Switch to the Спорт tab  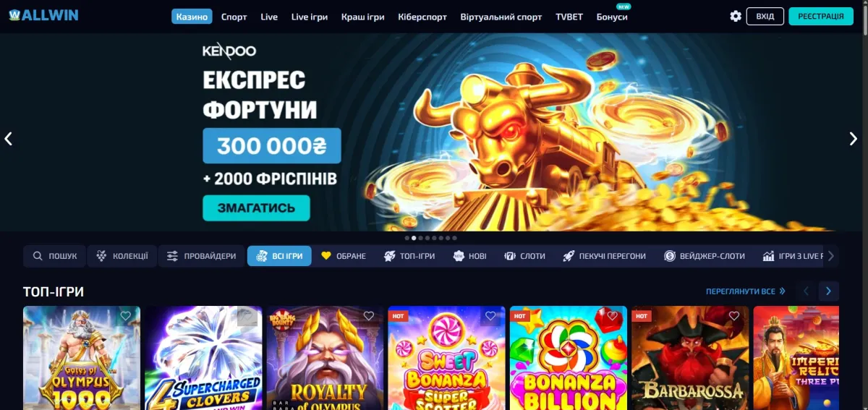point(234,17)
